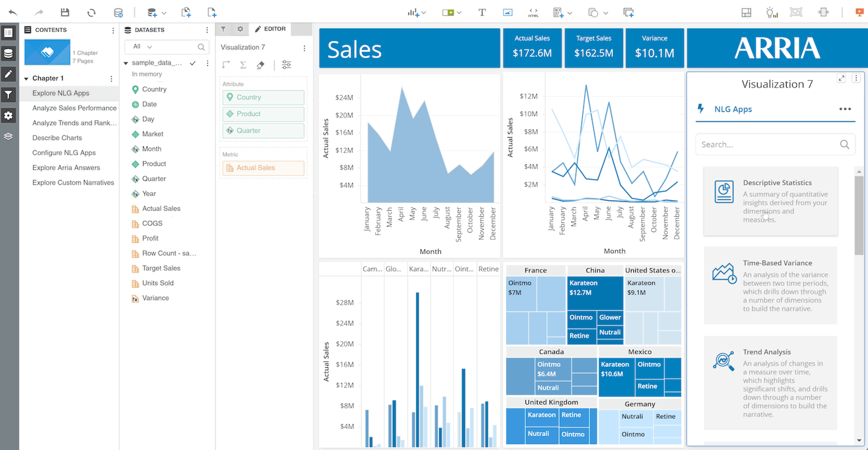Click the Insert Text box icon
Image resolution: width=868 pixels, height=450 pixels.
pyautogui.click(x=482, y=13)
